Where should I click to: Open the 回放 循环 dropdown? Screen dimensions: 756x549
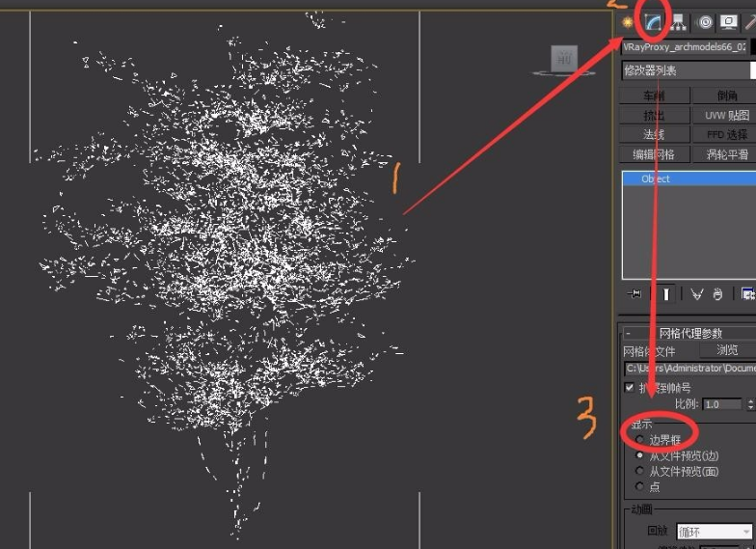coord(714,532)
